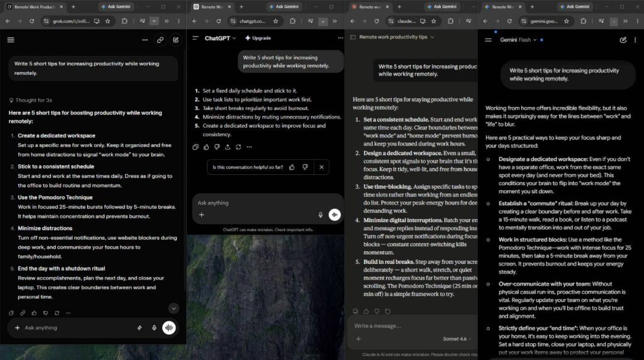Open more actions under ChatGPT response
Screen dimensions: 644x360
(249, 147)
